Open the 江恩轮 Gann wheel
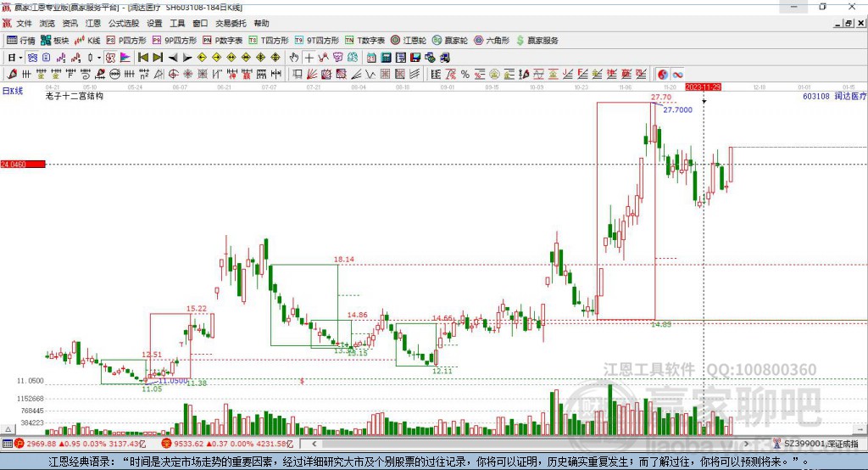Viewport: 868px width, 470px height. (409, 41)
